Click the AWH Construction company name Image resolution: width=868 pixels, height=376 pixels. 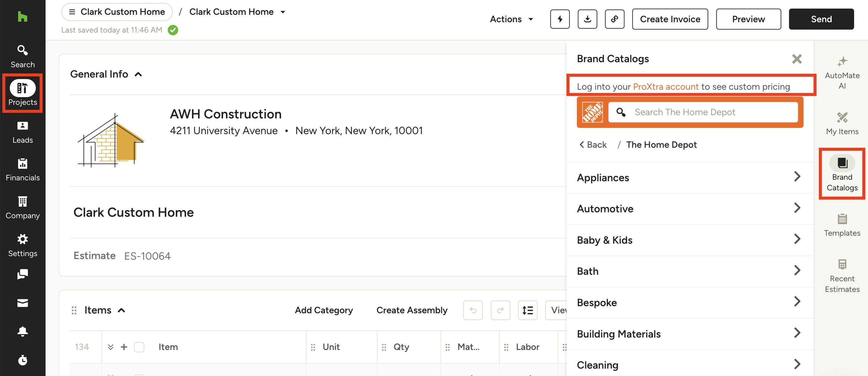pos(225,114)
